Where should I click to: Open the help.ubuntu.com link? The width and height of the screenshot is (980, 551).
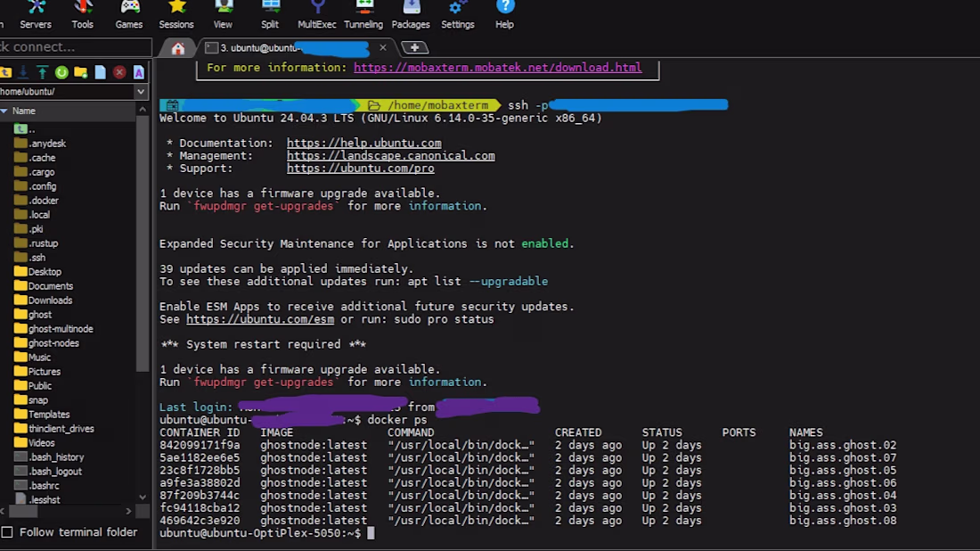pos(363,144)
